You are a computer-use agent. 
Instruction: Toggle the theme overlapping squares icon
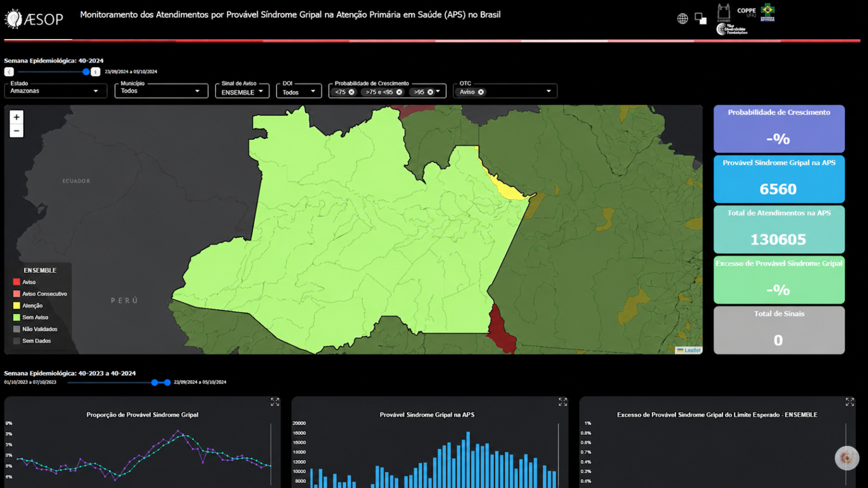[x=701, y=19]
